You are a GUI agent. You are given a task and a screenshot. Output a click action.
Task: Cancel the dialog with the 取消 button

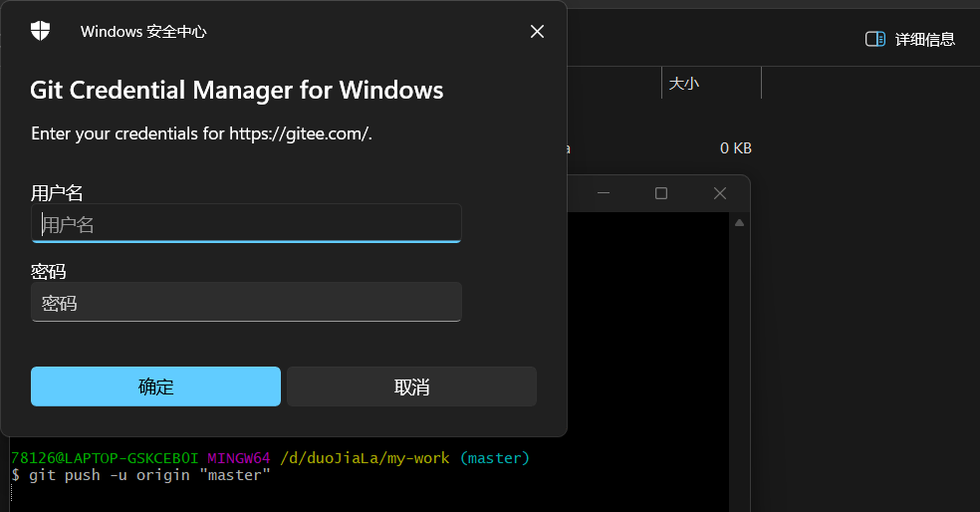[x=412, y=386]
